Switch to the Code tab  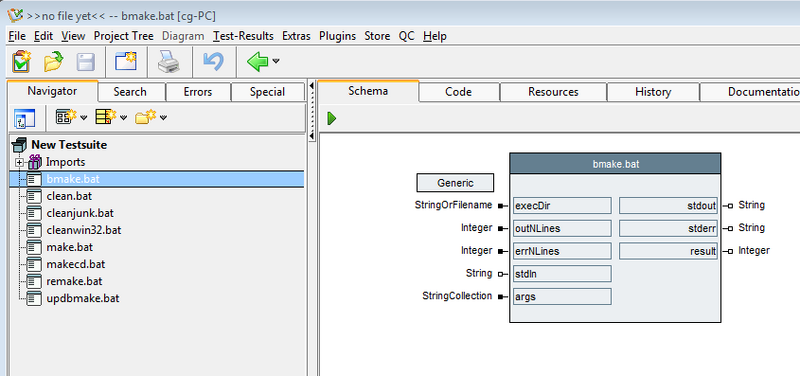458,92
